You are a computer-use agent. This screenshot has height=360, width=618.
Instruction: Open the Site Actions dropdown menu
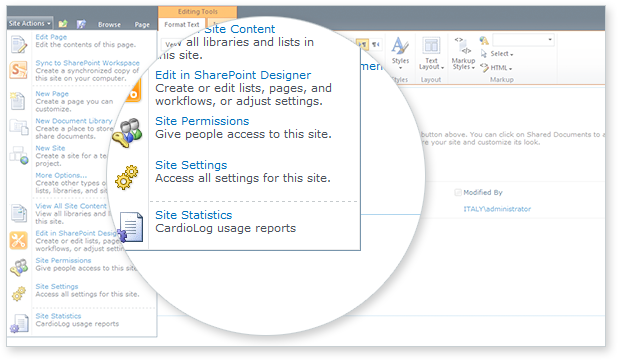(30, 24)
